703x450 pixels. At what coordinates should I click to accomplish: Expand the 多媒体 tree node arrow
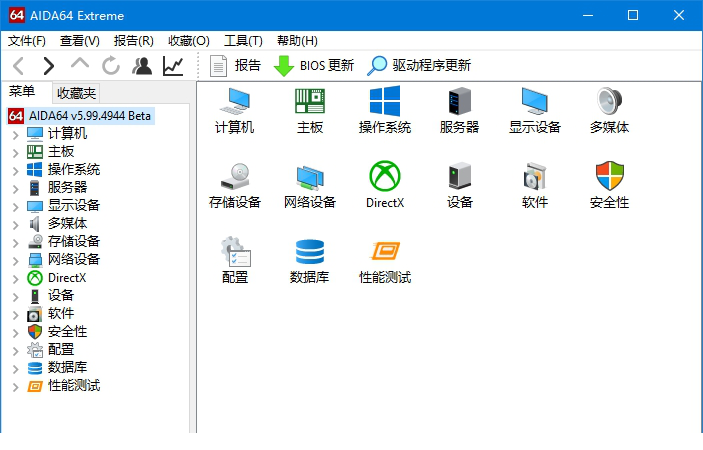tap(16, 225)
